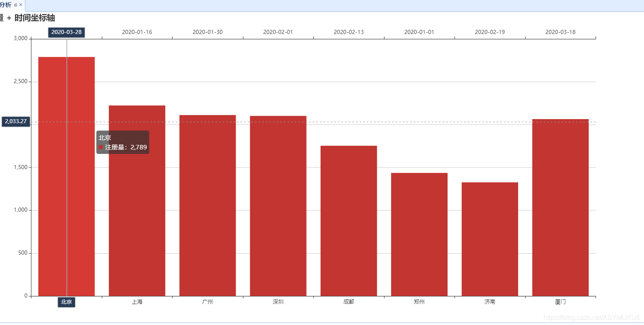Close the 分析 tab with its X icon

(20, 5)
